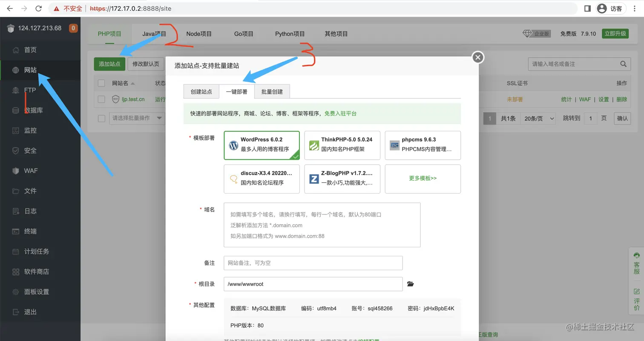Open the 20条/页 page size dropdown

pyautogui.click(x=539, y=118)
